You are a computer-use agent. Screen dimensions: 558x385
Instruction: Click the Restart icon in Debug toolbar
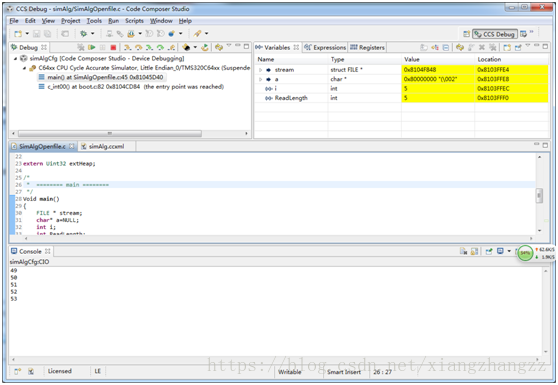[x=205, y=47]
